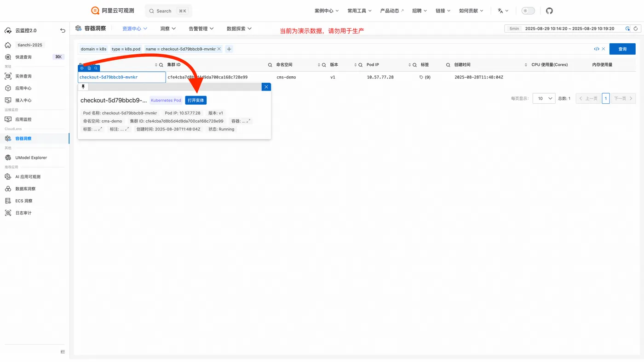
Task: Click the checkout-5d79bbcb9-mvnkr link in the table
Action: (109, 77)
